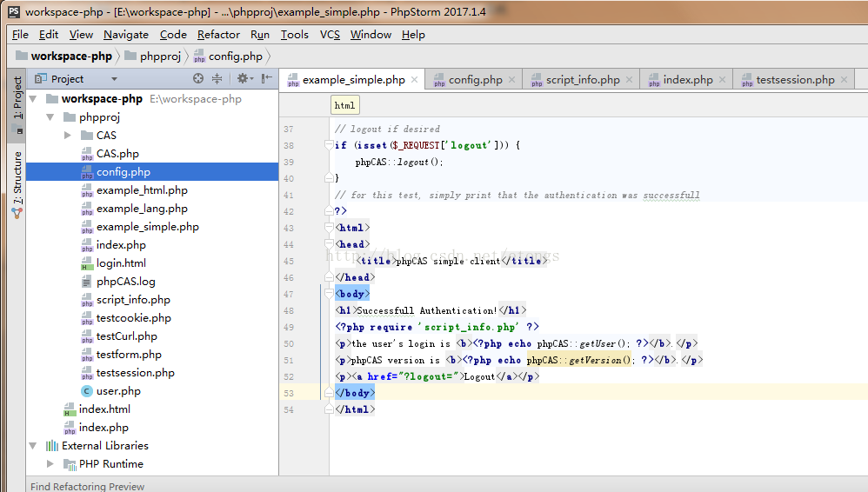The image size is (868, 492).
Task: Open the View menu
Action: [x=81, y=34]
